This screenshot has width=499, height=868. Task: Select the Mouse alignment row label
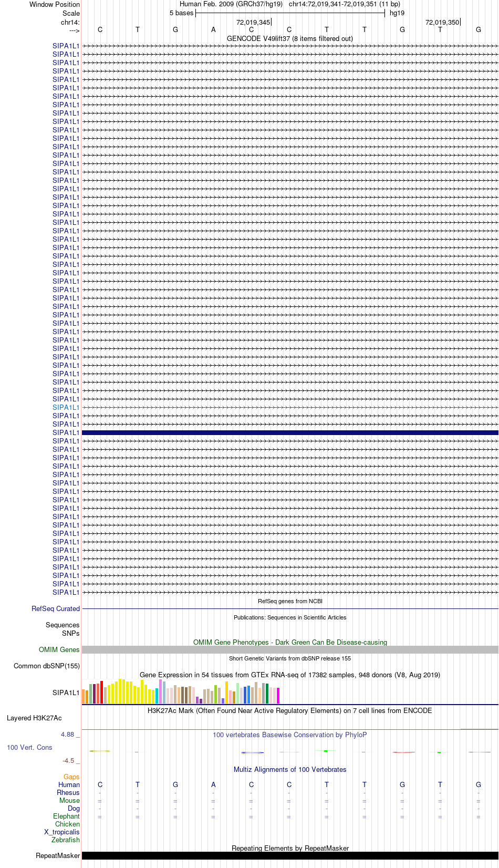pos(70,800)
